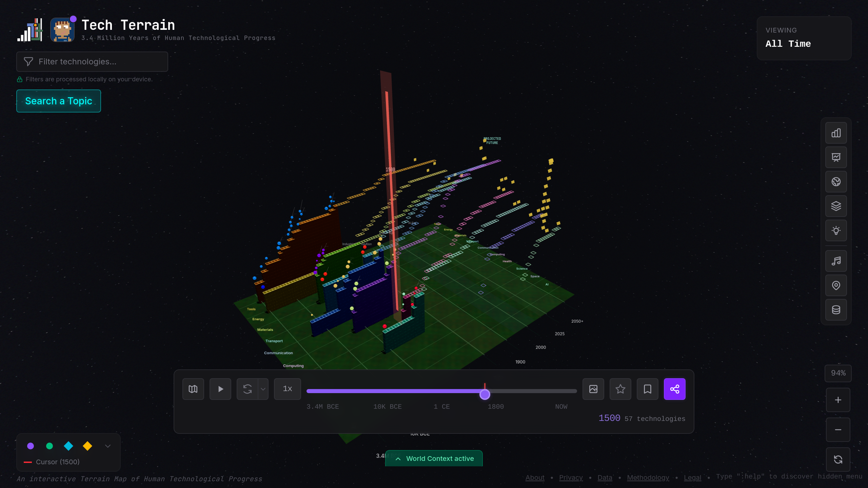Collapse the World Context active bar
The height and width of the screenshot is (488, 868).
(x=434, y=459)
